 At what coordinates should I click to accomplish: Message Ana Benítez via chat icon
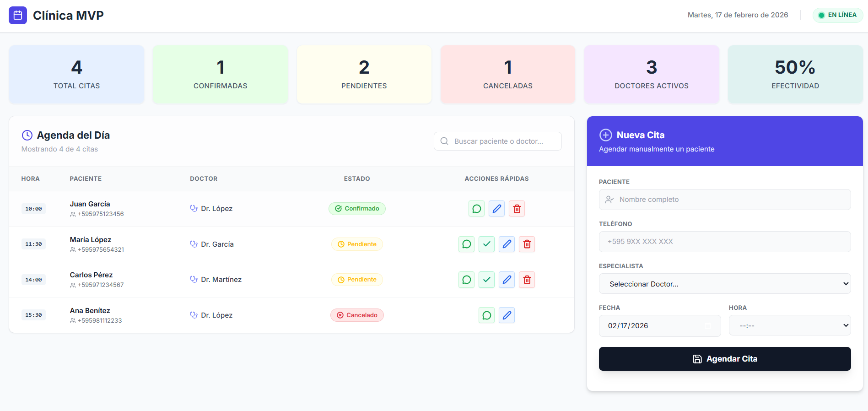click(x=486, y=315)
